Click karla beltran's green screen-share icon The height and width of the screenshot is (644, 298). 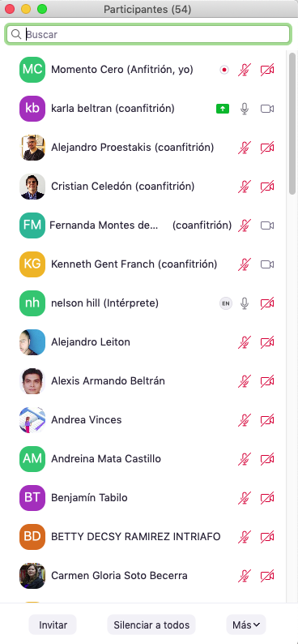pyautogui.click(x=223, y=109)
